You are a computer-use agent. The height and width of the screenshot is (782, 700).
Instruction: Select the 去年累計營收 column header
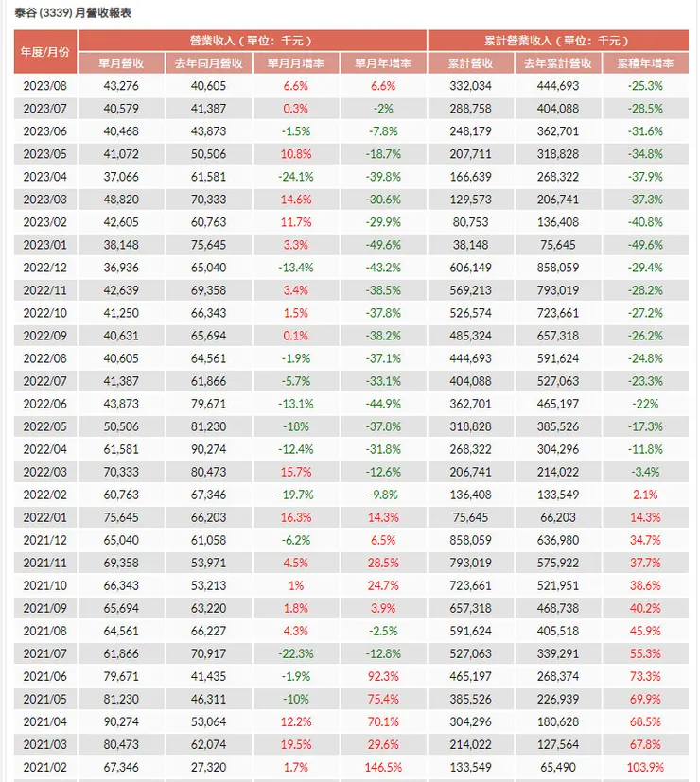[558, 63]
